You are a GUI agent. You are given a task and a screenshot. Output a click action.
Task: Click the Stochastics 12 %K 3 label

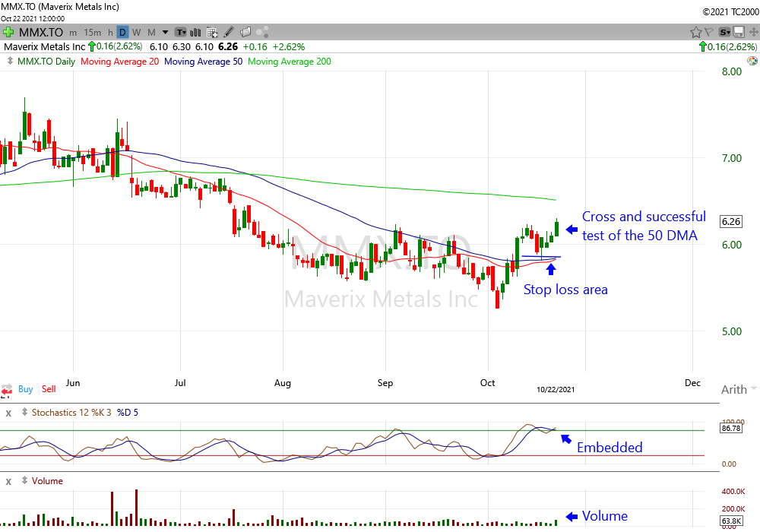pos(71,413)
